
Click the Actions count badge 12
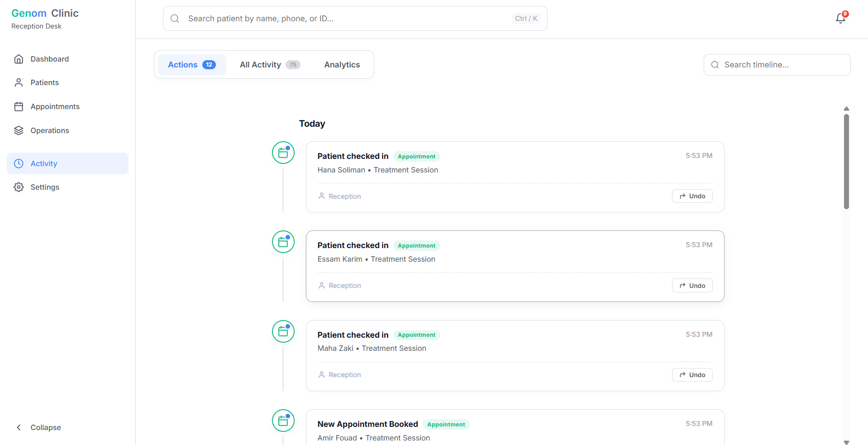[209, 65]
